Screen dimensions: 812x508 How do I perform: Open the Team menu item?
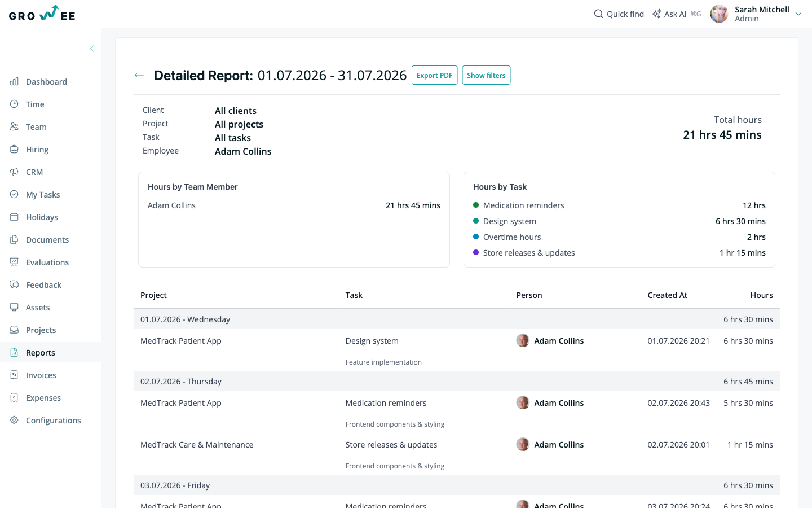pos(51,127)
